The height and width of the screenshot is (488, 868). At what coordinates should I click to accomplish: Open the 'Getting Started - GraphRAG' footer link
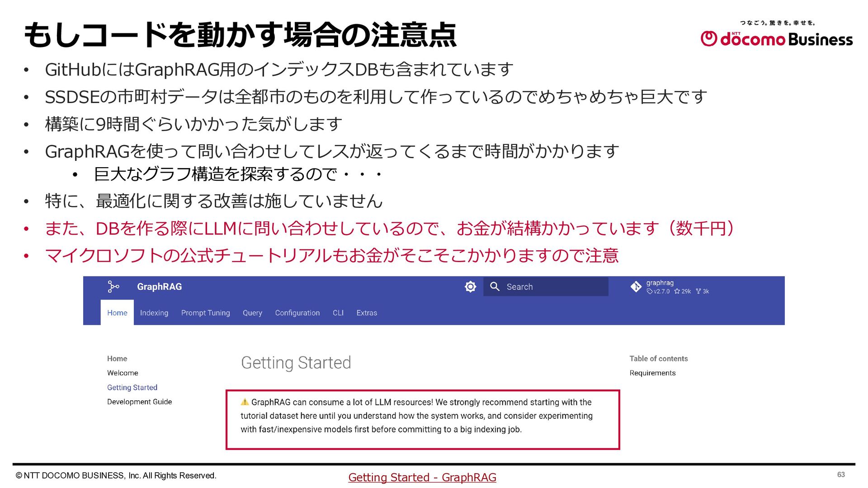point(422,477)
